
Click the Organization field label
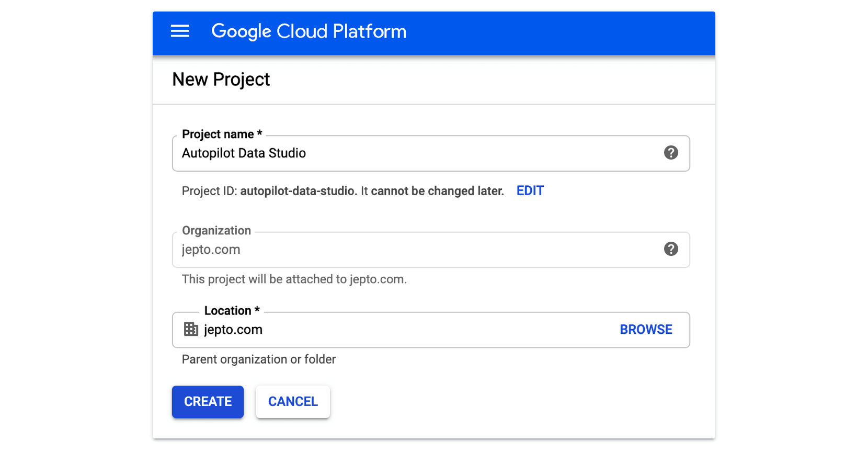tap(216, 231)
